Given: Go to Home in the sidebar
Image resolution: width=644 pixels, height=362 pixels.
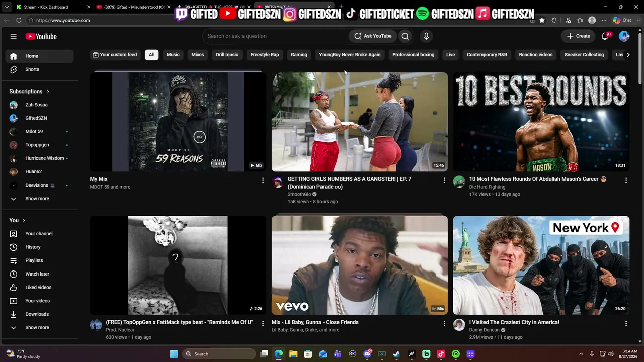Looking at the screenshot, I should pos(40,56).
